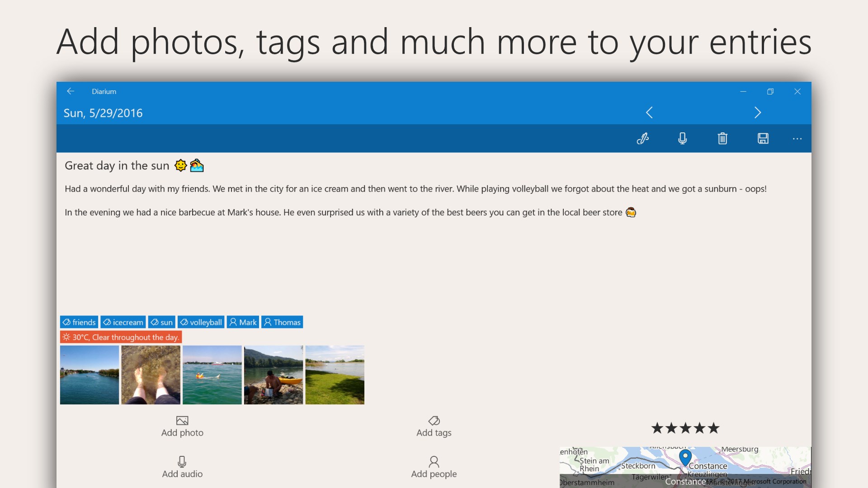Delete entry using trash can icon
This screenshot has height=488, width=868.
[x=722, y=138]
